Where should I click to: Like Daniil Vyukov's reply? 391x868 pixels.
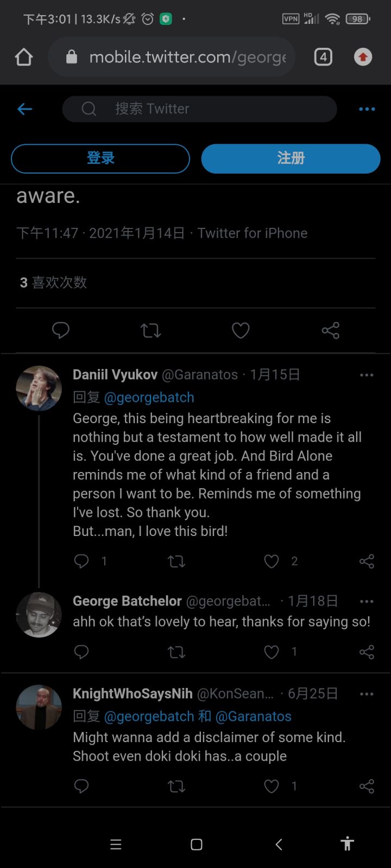point(272,561)
